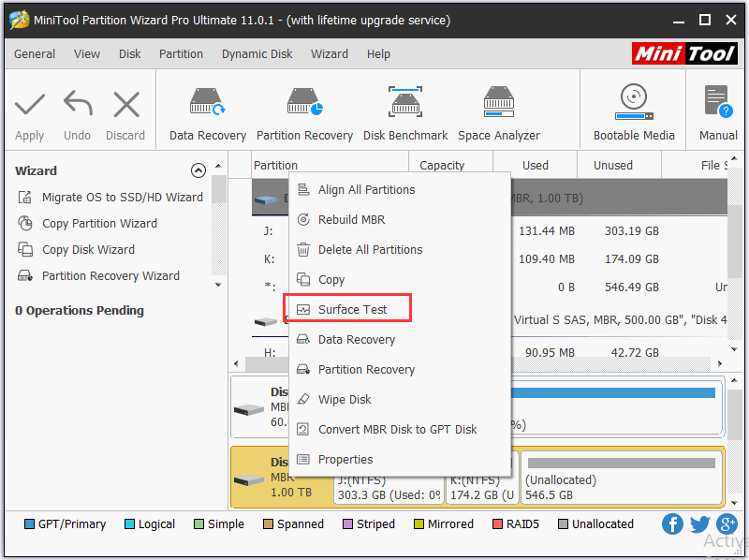
Task: Select the Unallocated 546.5 GB partition block
Action: pyautogui.click(x=622, y=479)
